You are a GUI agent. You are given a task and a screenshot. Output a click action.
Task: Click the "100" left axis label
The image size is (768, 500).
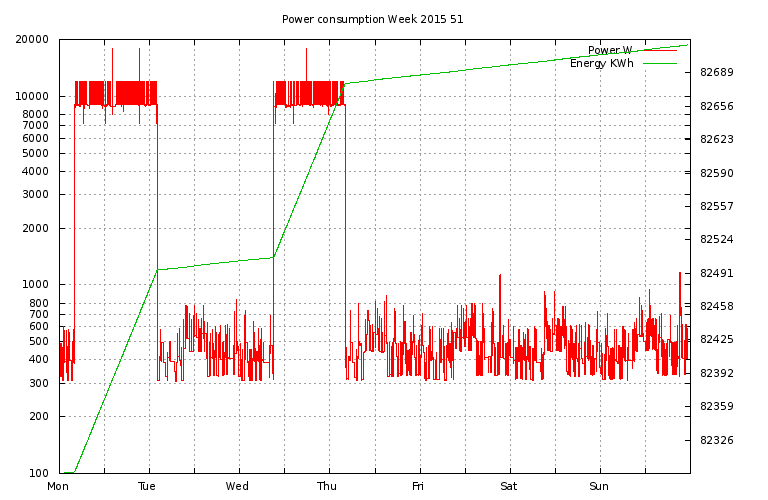[x=39, y=473]
